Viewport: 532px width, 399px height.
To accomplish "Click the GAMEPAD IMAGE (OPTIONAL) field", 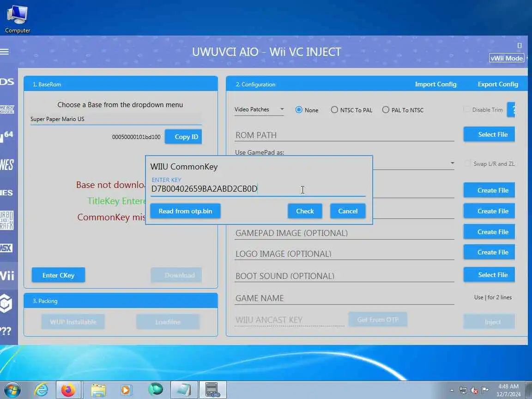I will [x=344, y=233].
